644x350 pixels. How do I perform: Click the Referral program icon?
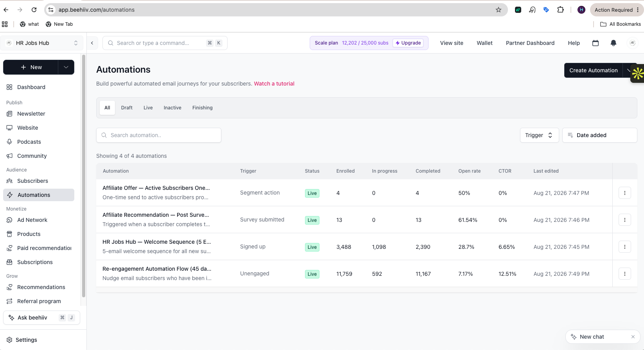pos(9,301)
